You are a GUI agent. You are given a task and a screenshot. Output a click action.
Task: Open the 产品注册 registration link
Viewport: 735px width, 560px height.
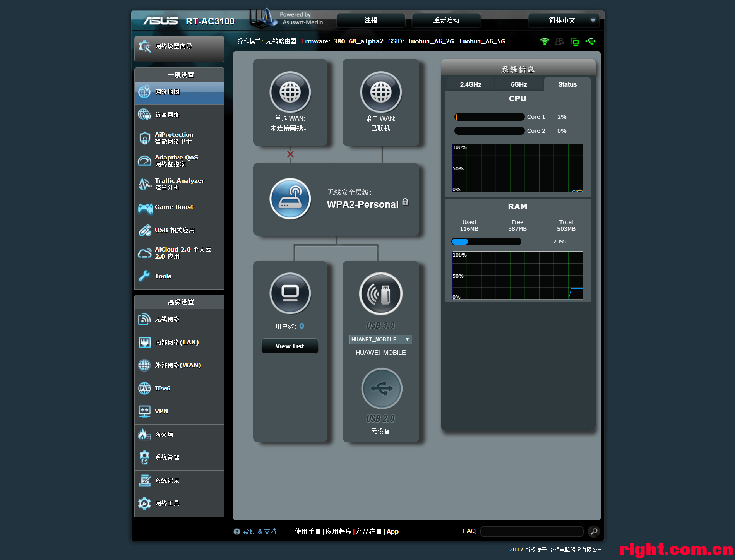click(369, 532)
